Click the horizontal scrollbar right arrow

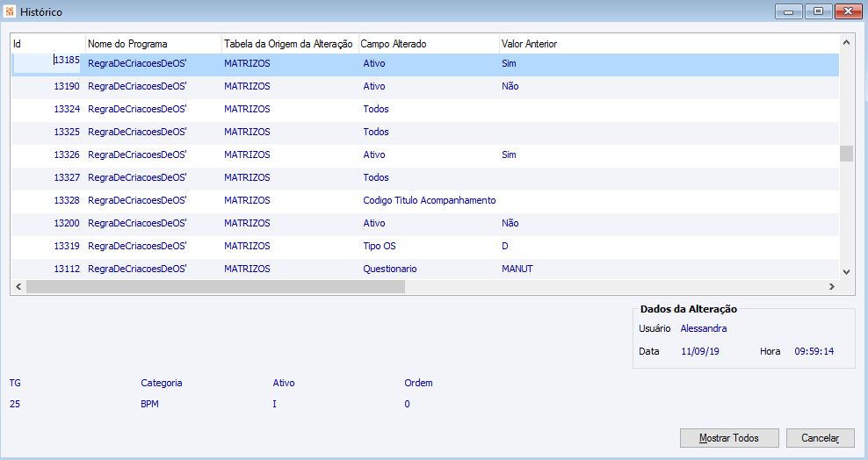(831, 286)
